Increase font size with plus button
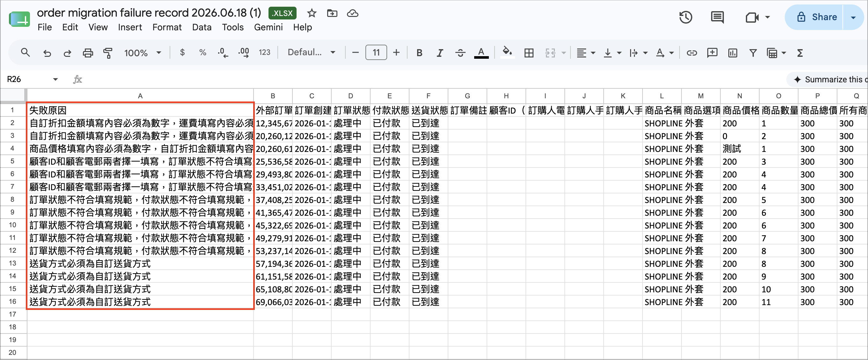This screenshot has height=360, width=868. coord(396,53)
